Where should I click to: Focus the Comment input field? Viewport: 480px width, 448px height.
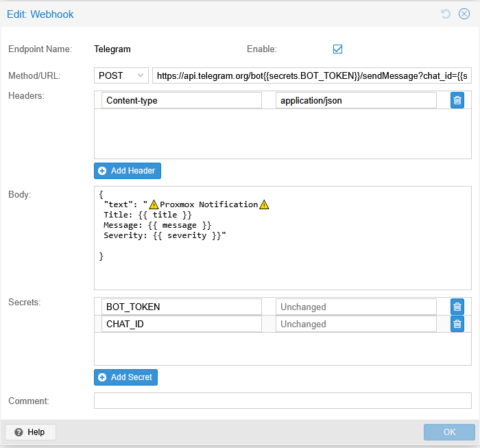tap(283, 401)
